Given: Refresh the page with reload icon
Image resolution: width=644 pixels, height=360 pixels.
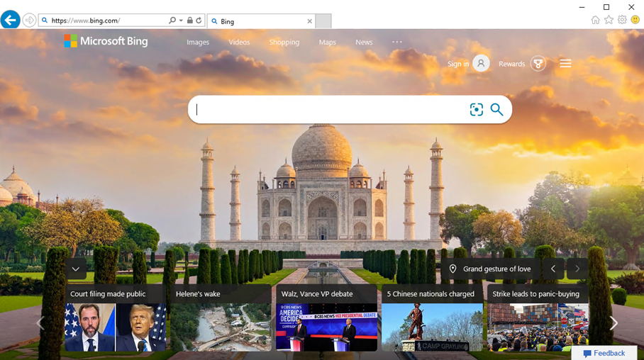Looking at the screenshot, I should (x=199, y=20).
